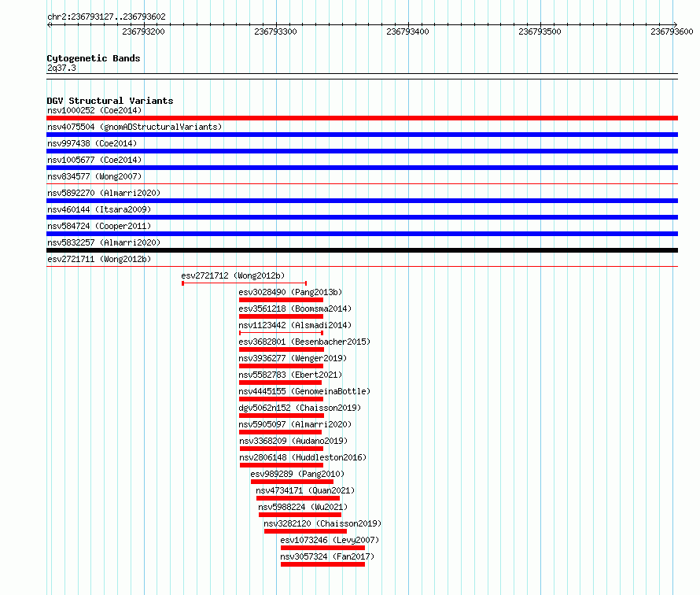700x595 pixels.
Task: Open nsv4075504 (gnomADStructuralVariants) label
Action: coord(134,127)
